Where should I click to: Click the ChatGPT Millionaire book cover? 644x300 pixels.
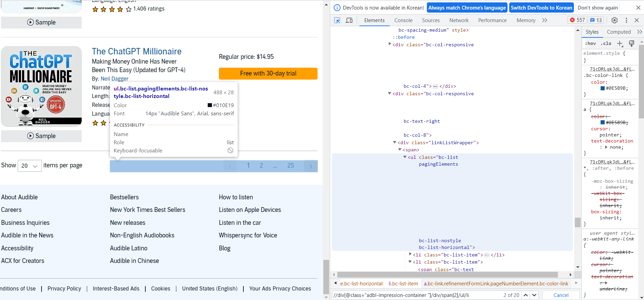click(41, 86)
